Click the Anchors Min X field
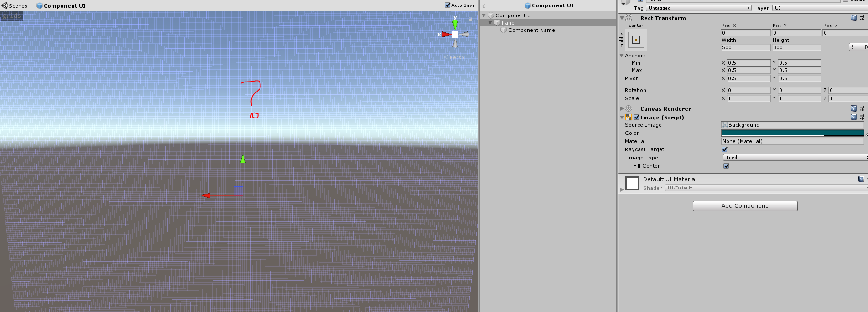 (x=748, y=63)
